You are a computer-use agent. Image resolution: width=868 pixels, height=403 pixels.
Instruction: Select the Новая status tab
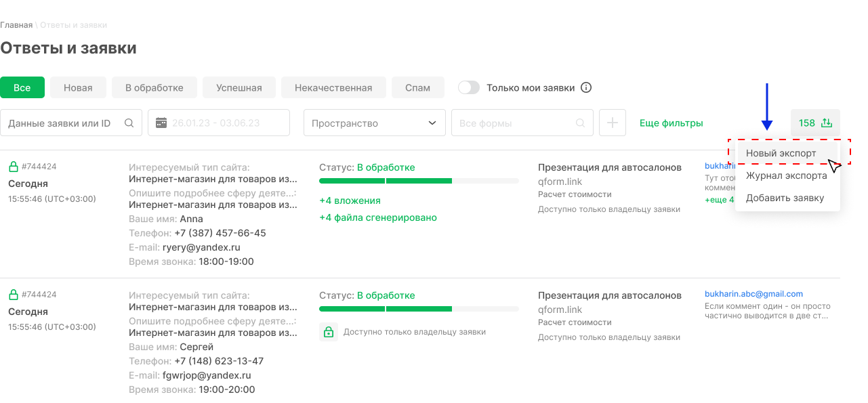tap(78, 88)
